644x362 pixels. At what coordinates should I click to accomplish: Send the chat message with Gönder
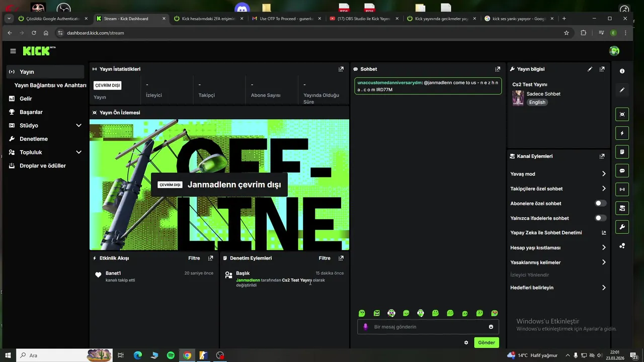tap(487, 342)
